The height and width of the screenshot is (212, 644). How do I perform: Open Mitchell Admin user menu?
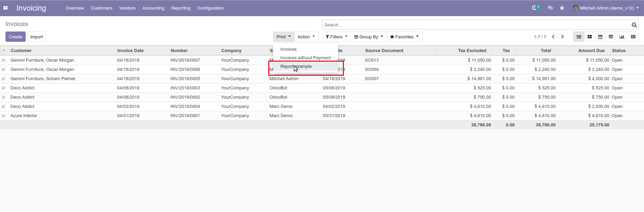click(606, 8)
